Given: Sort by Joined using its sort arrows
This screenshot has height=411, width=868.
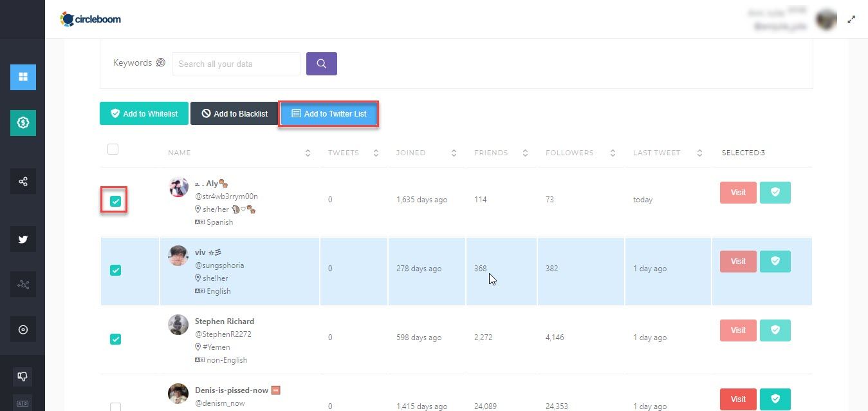Looking at the screenshot, I should tap(454, 153).
